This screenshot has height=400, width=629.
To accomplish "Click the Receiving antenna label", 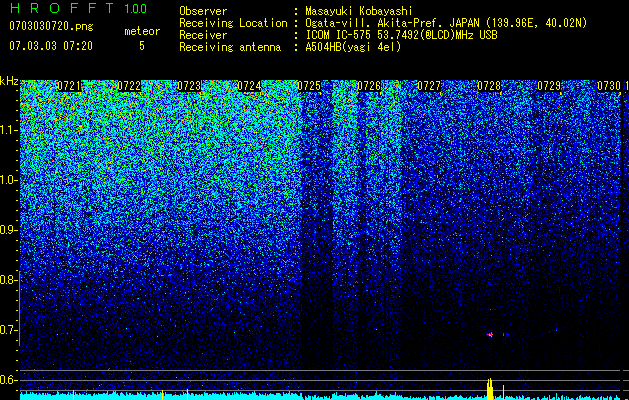I will point(230,47).
